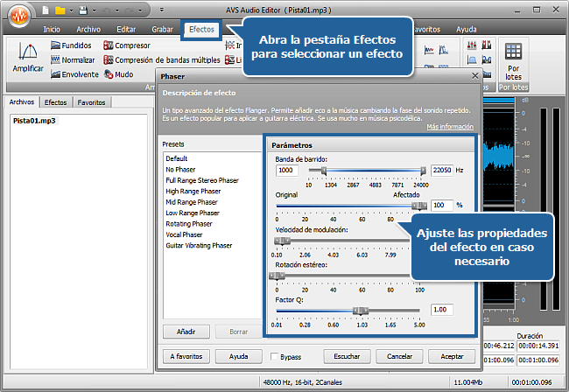Click the equalizer sliders filter icon
The image size is (569, 392).
click(472, 45)
